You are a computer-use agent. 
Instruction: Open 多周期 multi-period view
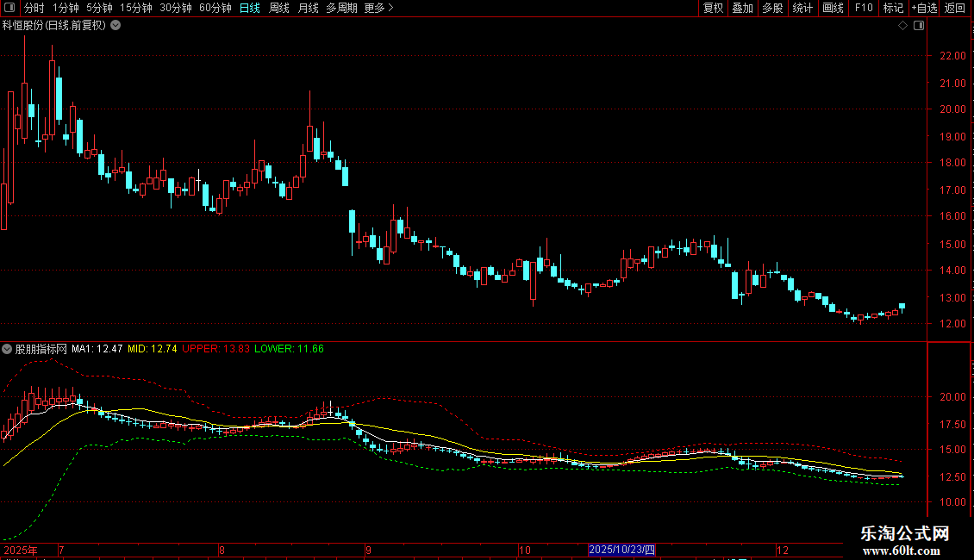(x=341, y=8)
